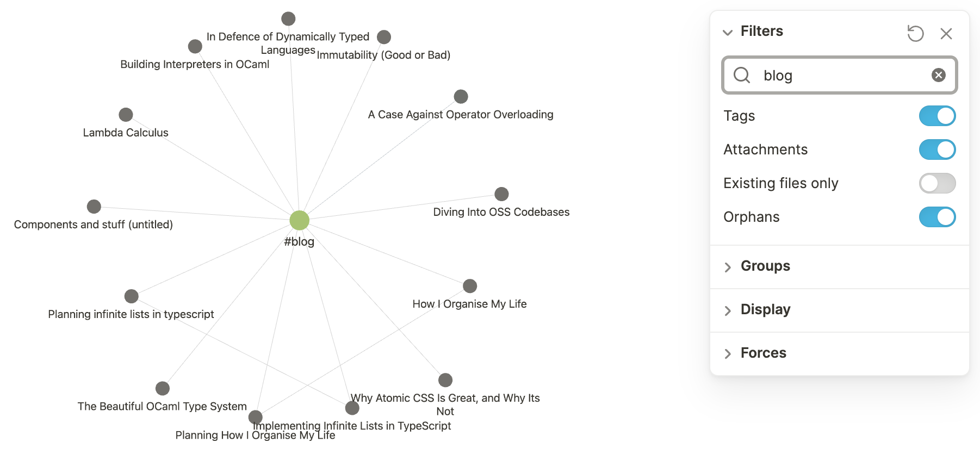Open the Building Interpreters in OCaml note
Image resolution: width=980 pixels, height=461 pixels.
pos(195,46)
